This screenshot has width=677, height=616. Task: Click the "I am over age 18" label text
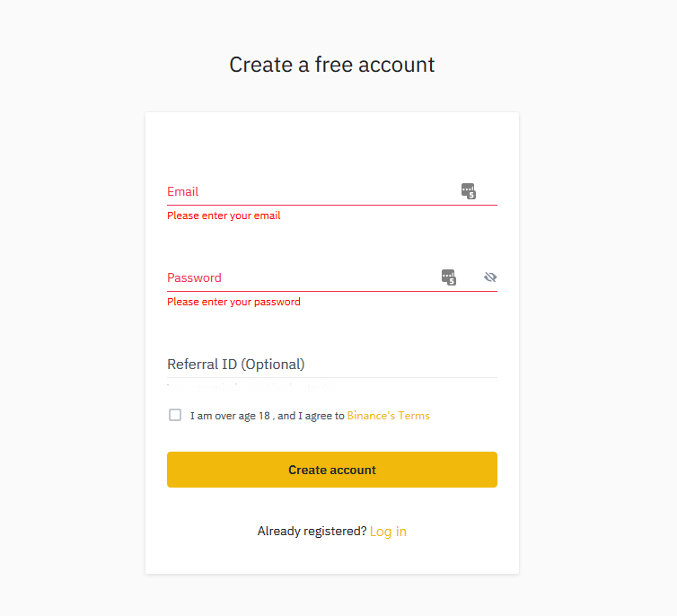coord(230,416)
